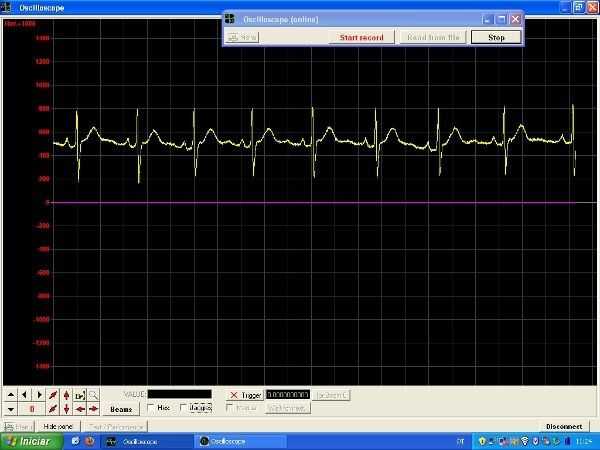The height and width of the screenshot is (450, 600).
Task: Click the black VALUE display field
Action: pos(179,394)
